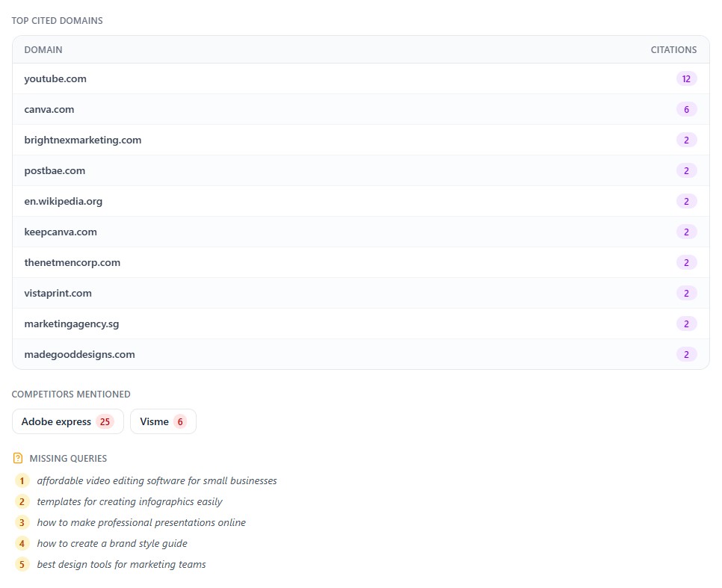Viewport: 722px width, 588px height.
Task: Click citations badge in en.wikipedia.org row
Action: [x=686, y=201]
